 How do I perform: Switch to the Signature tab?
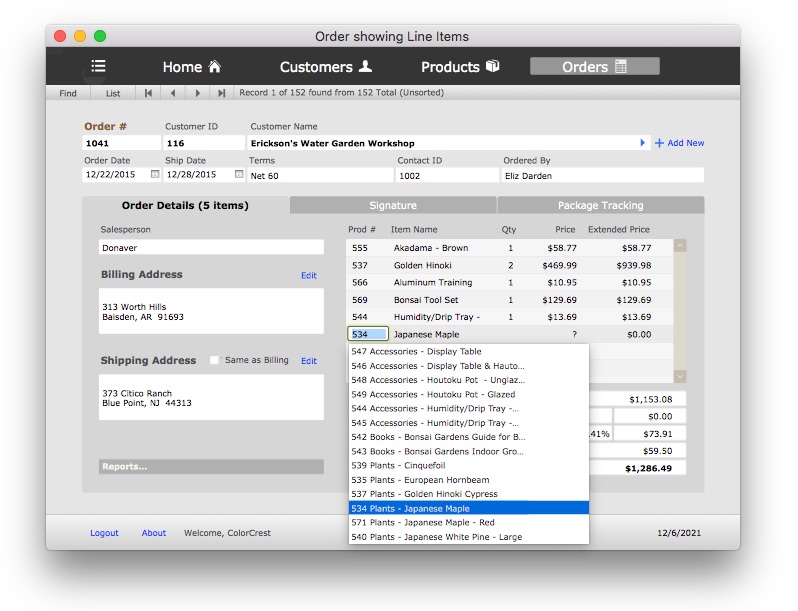[x=393, y=206]
